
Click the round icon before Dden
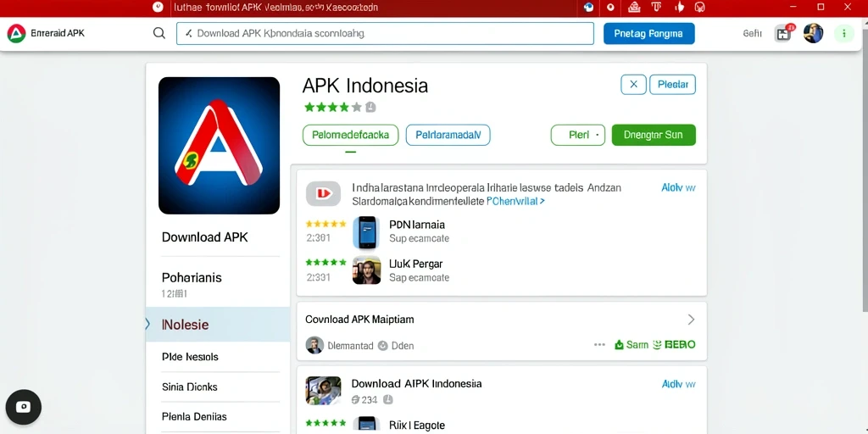click(x=382, y=346)
